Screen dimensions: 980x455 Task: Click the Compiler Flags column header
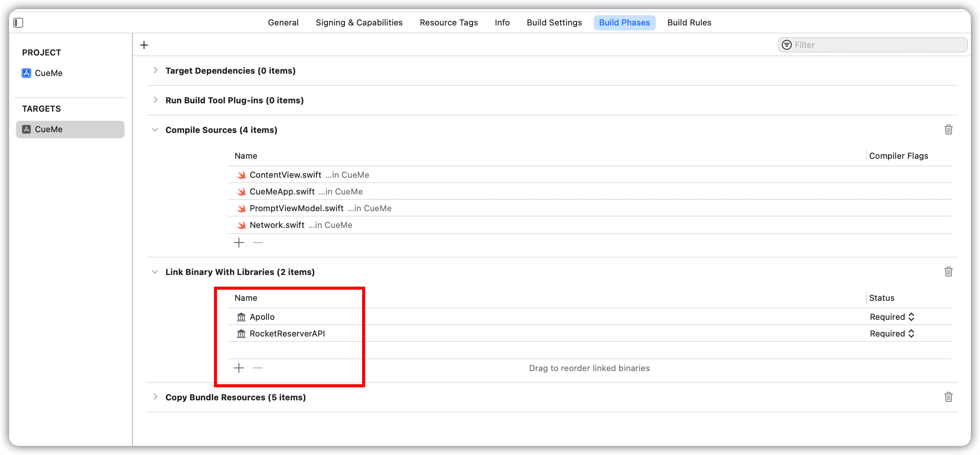point(898,156)
